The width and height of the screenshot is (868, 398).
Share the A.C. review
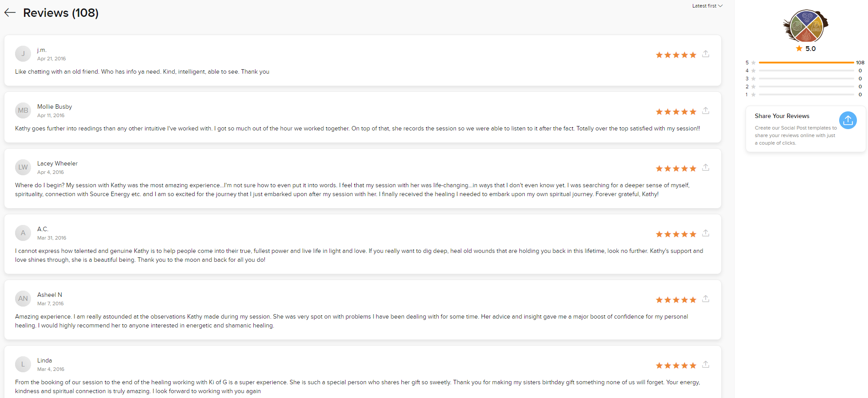[x=706, y=233]
